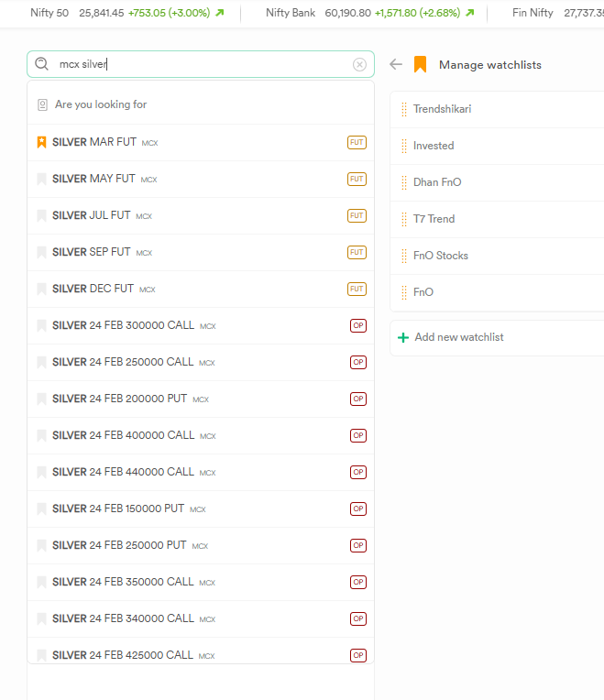Remove SILVER MAR FUT bookmark
Image resolution: width=604 pixels, height=700 pixels.
click(41, 142)
